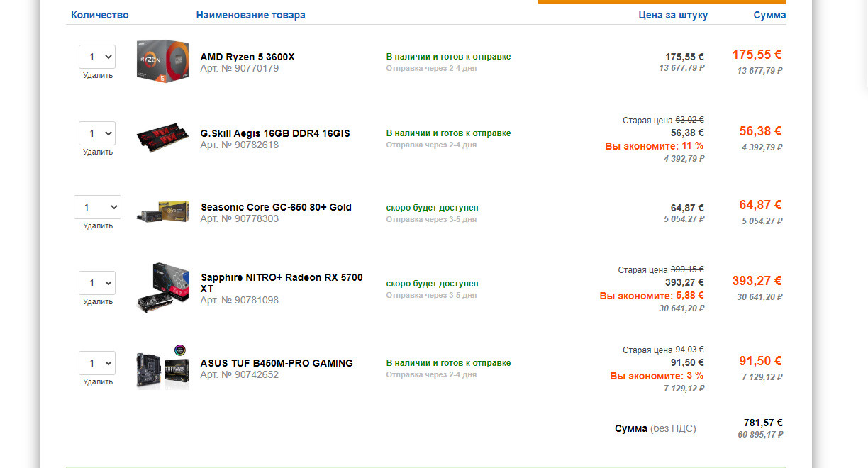The image size is (868, 468).
Task: Click Seasonic row 'скоро будет доступен' status
Action: click(x=432, y=208)
